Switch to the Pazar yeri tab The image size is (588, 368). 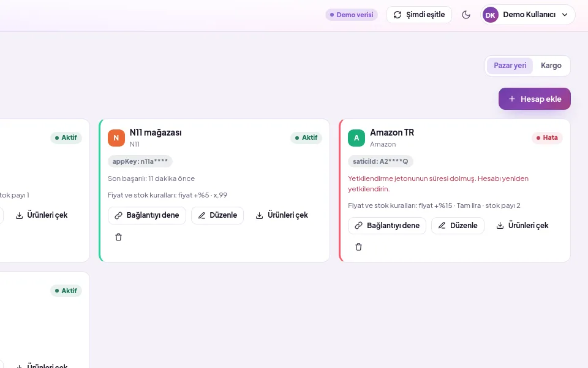coord(510,66)
